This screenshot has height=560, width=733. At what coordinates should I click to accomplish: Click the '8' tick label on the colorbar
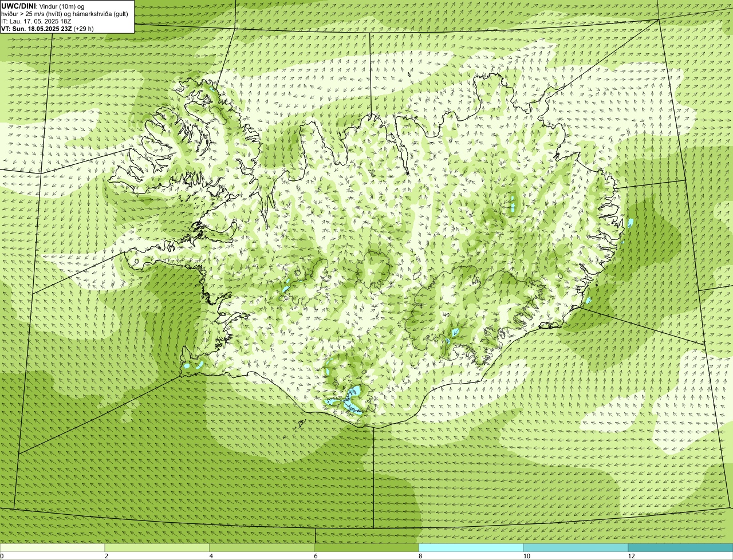(x=420, y=556)
